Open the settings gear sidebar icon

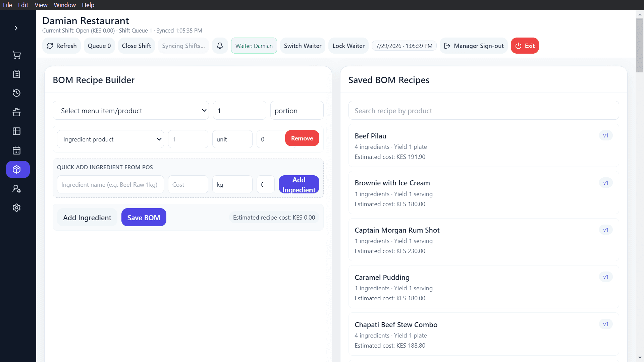tap(17, 208)
